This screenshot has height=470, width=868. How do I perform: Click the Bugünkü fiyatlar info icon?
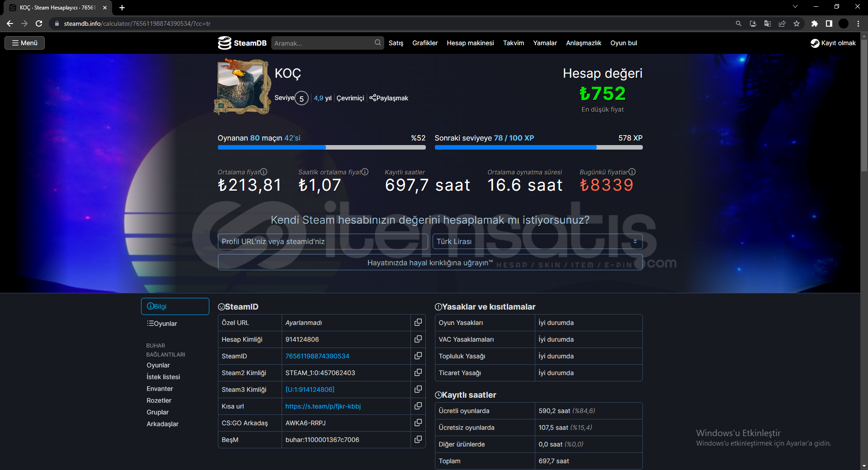coord(632,172)
